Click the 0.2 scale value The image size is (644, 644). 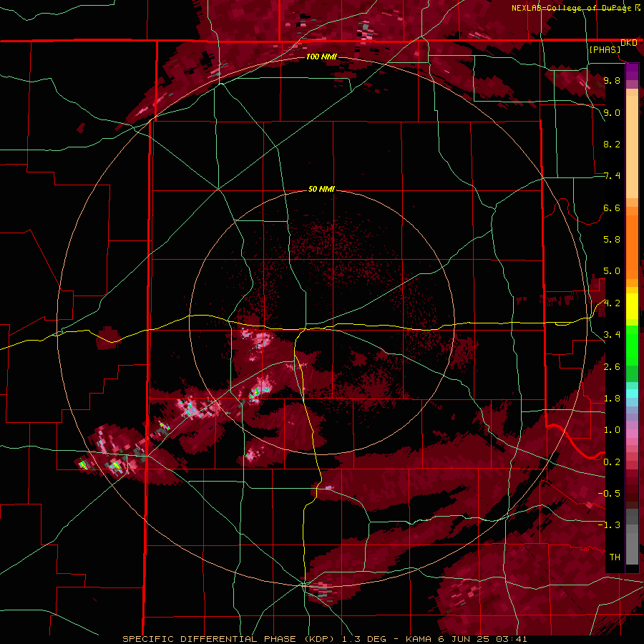[612, 462]
